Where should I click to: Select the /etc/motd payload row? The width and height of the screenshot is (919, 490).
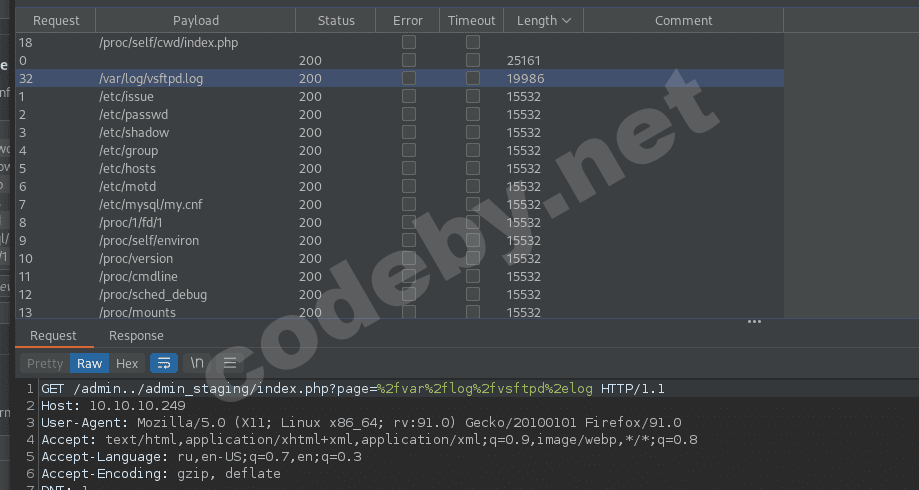(x=400, y=186)
